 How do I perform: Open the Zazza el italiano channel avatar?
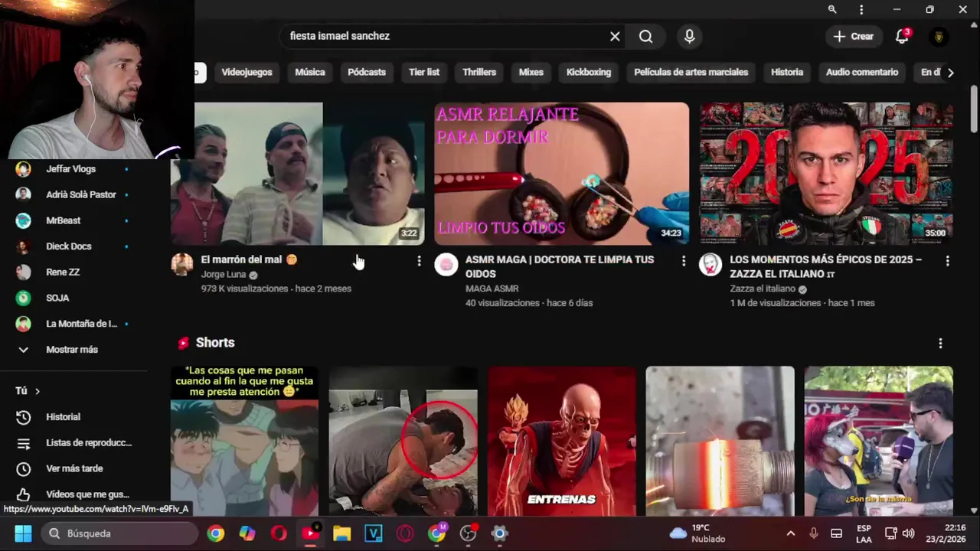pos(710,265)
